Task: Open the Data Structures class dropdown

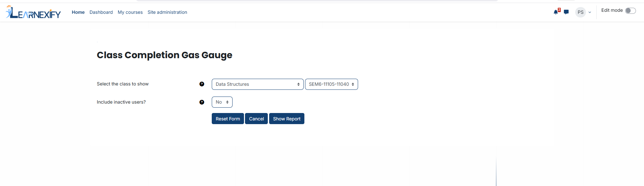Action: (258, 84)
